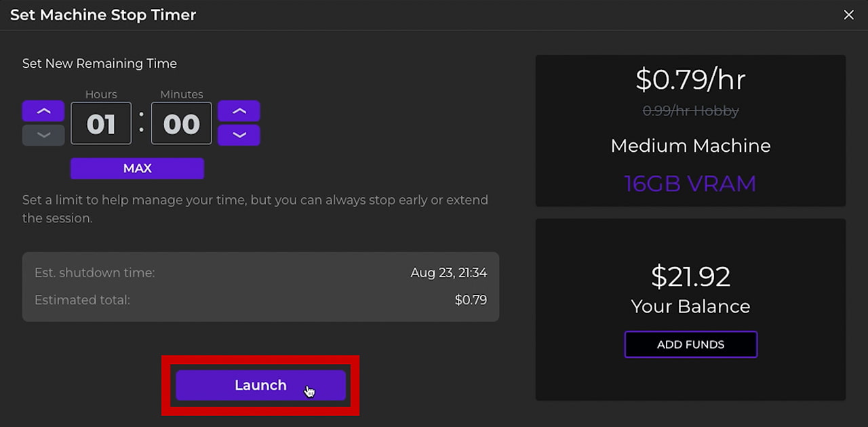
Task: Increase minutes with the up chevron
Action: coord(239,111)
